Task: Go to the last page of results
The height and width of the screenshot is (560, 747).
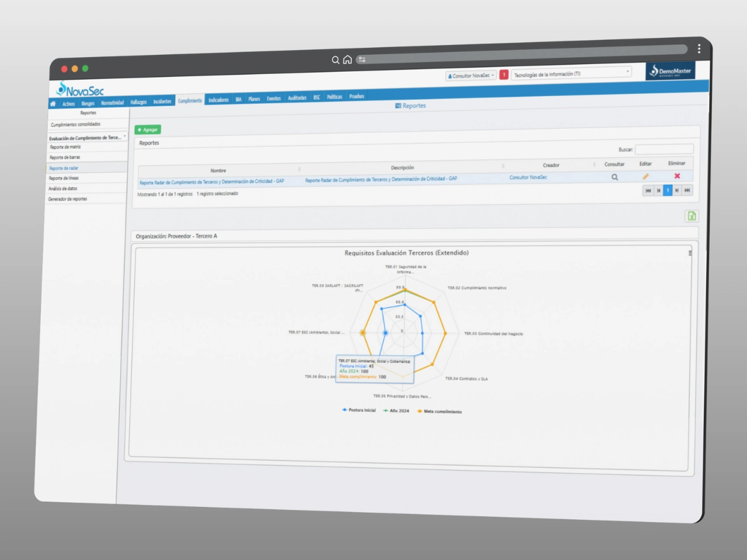Action: point(687,190)
